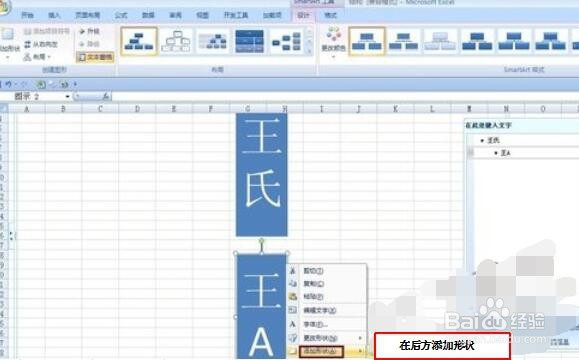Open the 布局 org chart layout dropdown
The height and width of the screenshot is (360, 579).
click(37, 56)
